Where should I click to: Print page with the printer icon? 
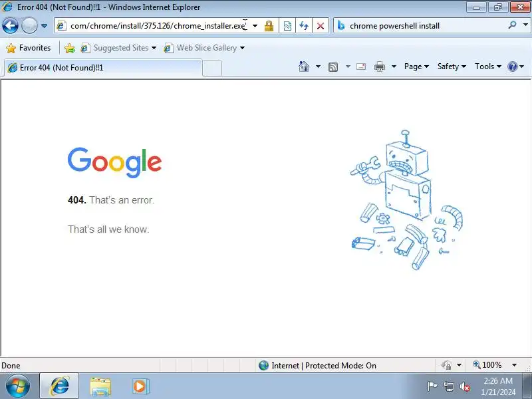click(x=380, y=66)
